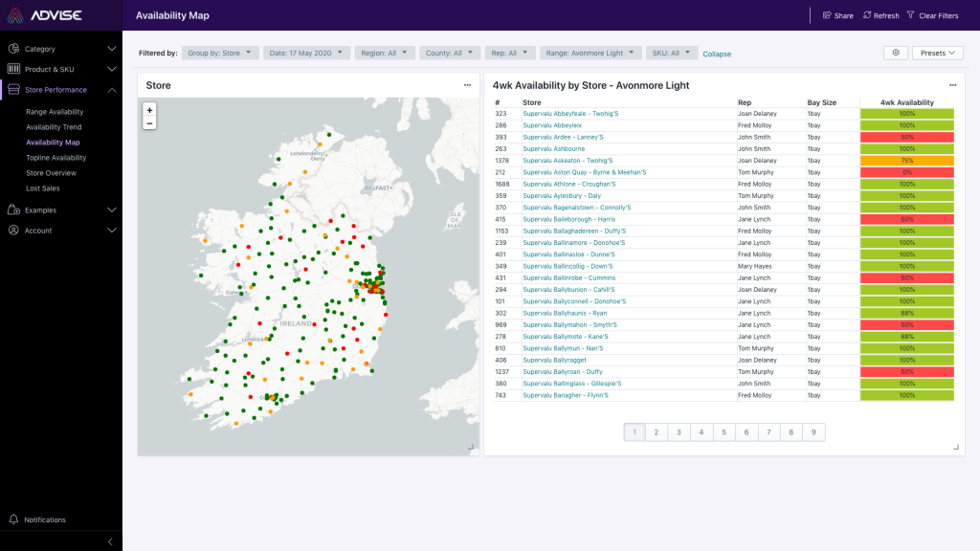Go to page 2 of table

pyautogui.click(x=657, y=432)
